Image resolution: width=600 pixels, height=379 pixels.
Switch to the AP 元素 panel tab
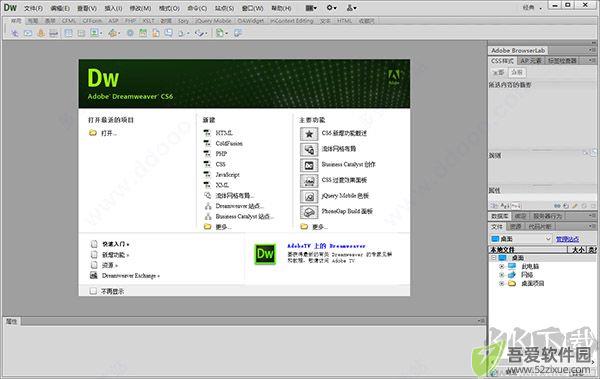tap(531, 61)
